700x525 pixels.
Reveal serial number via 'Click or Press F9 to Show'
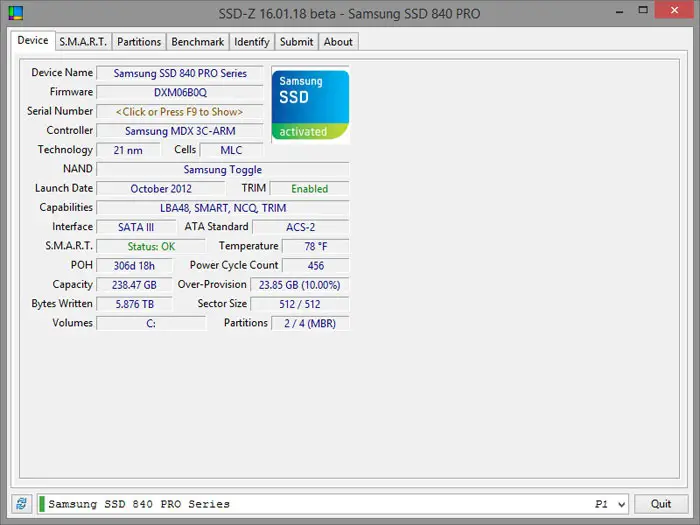(x=179, y=112)
